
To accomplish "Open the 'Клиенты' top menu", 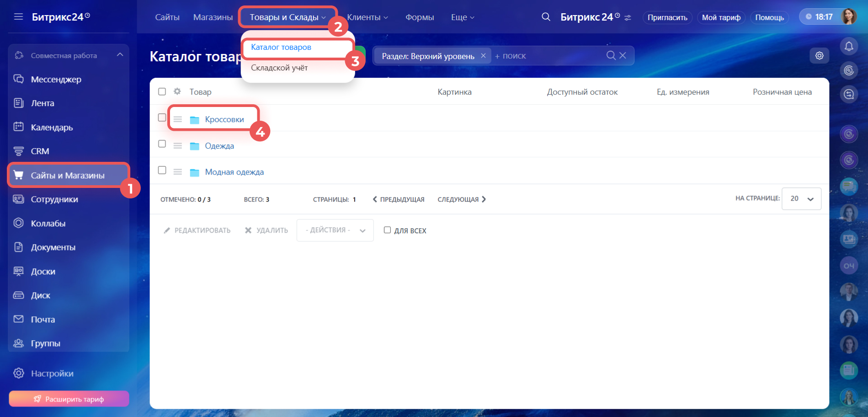I will 367,17.
